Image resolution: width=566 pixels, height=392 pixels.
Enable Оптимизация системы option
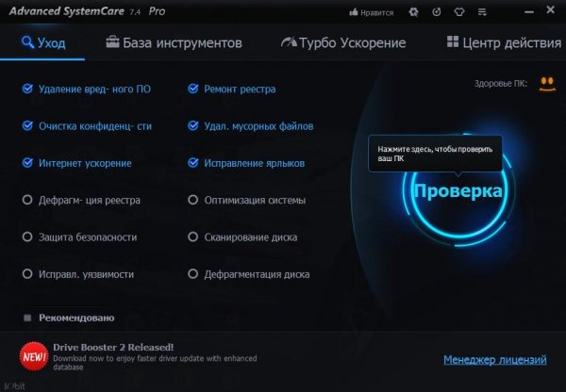(193, 200)
